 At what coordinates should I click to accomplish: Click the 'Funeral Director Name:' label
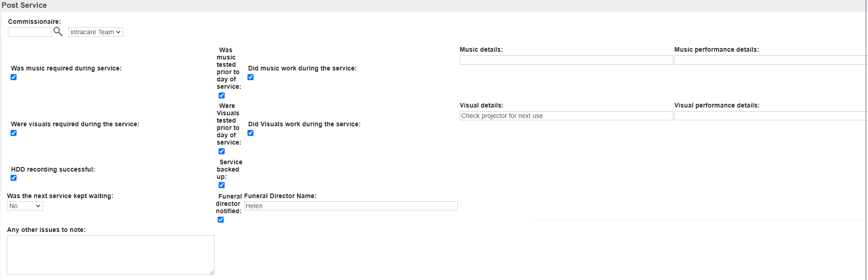coord(280,196)
